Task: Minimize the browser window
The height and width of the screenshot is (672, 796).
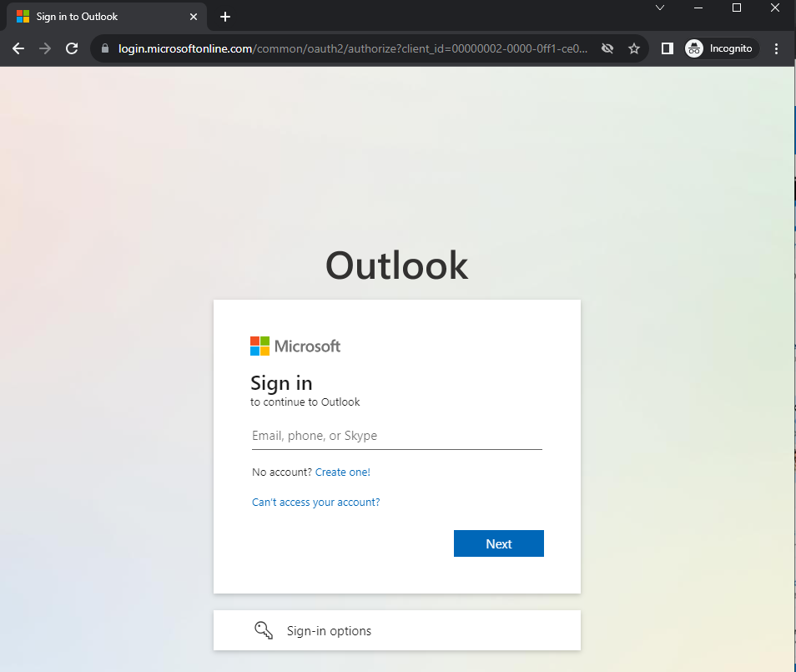Action: 698,8
